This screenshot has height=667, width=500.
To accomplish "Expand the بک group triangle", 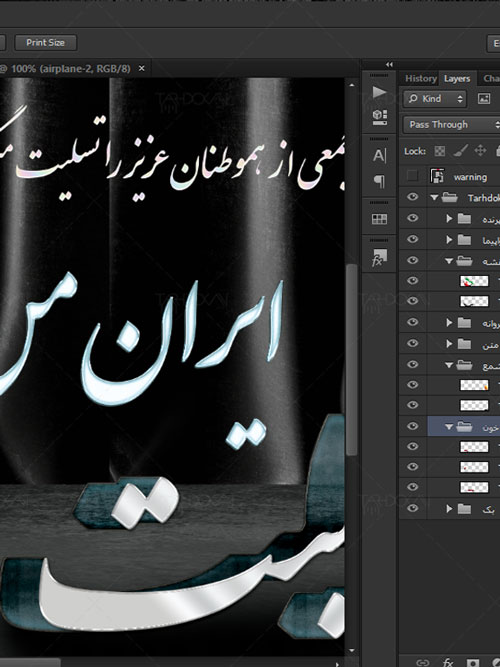I will [449, 508].
